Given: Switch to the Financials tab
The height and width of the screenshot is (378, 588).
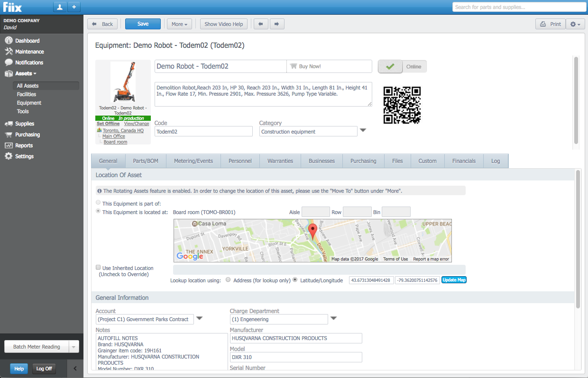Looking at the screenshot, I should tap(464, 161).
